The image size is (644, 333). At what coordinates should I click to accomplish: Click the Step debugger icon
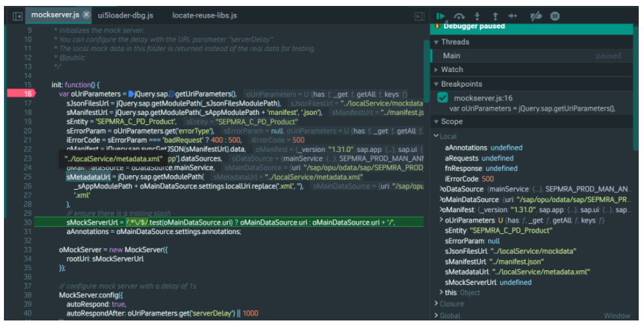click(x=513, y=16)
